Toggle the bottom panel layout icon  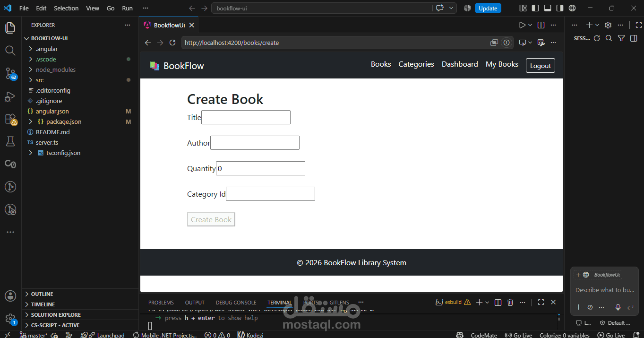coord(548,8)
